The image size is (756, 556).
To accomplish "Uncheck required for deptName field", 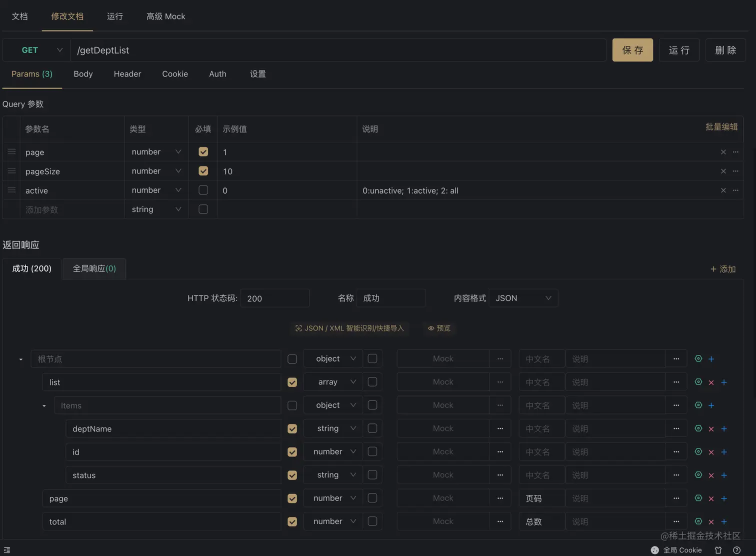I will coord(292,428).
